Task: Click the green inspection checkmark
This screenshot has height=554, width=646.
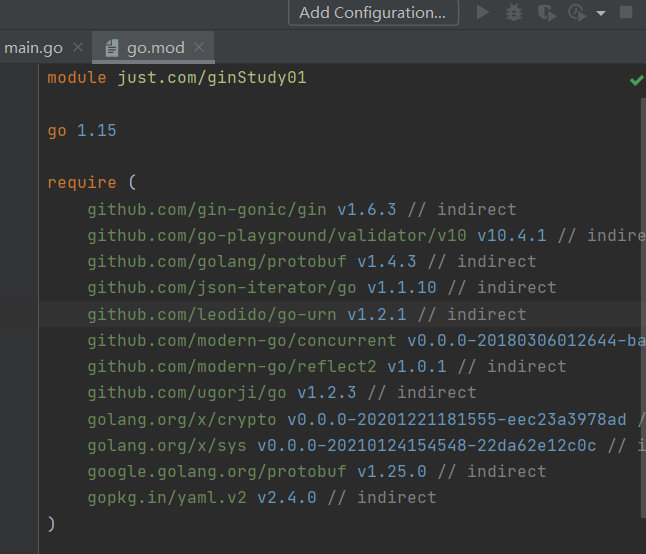Action: click(x=637, y=80)
